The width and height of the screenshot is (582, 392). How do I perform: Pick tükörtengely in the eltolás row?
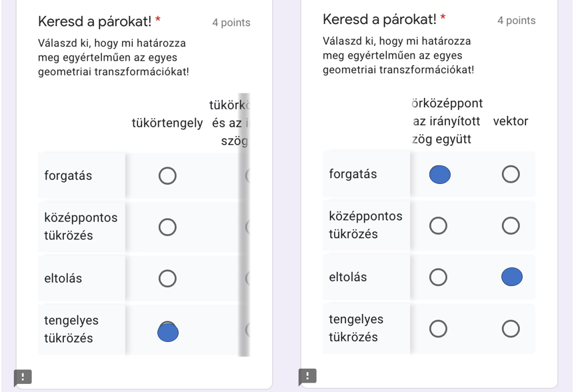[x=167, y=278]
